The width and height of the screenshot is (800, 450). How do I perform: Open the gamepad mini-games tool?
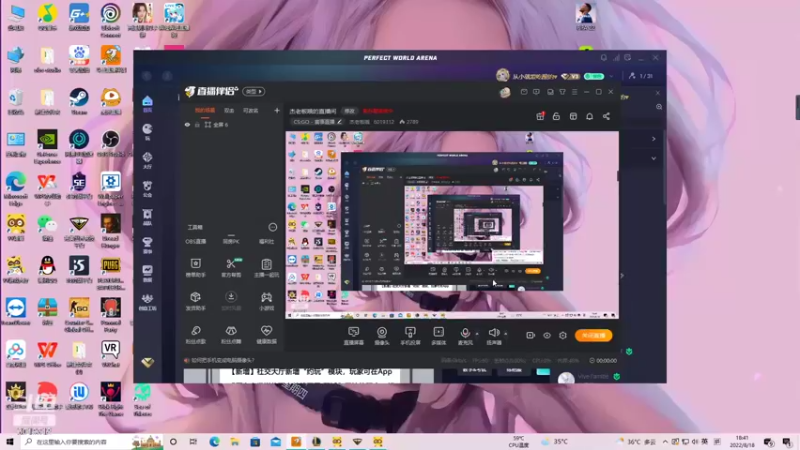point(266,297)
